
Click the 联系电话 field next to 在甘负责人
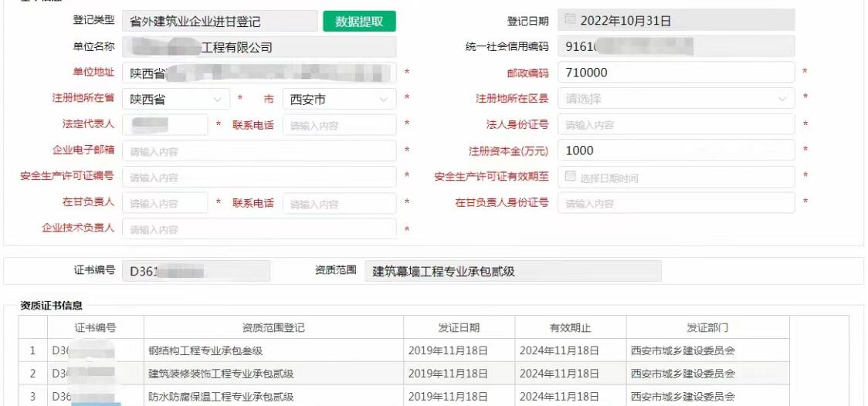(339, 204)
